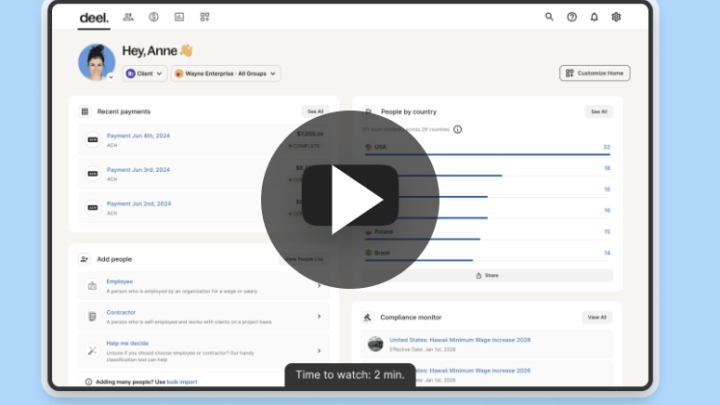Screen dimensions: 720x405
Task: Open the notifications bell icon
Action: point(594,17)
